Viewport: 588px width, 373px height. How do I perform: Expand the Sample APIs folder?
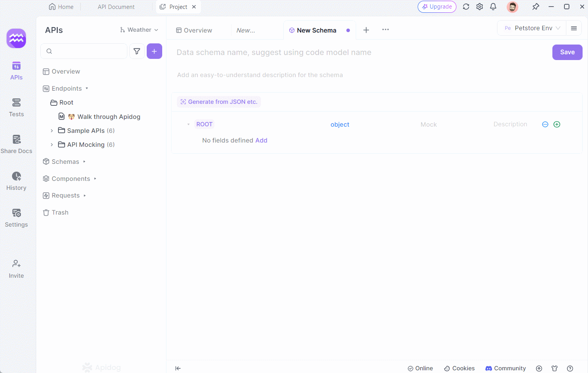click(52, 131)
